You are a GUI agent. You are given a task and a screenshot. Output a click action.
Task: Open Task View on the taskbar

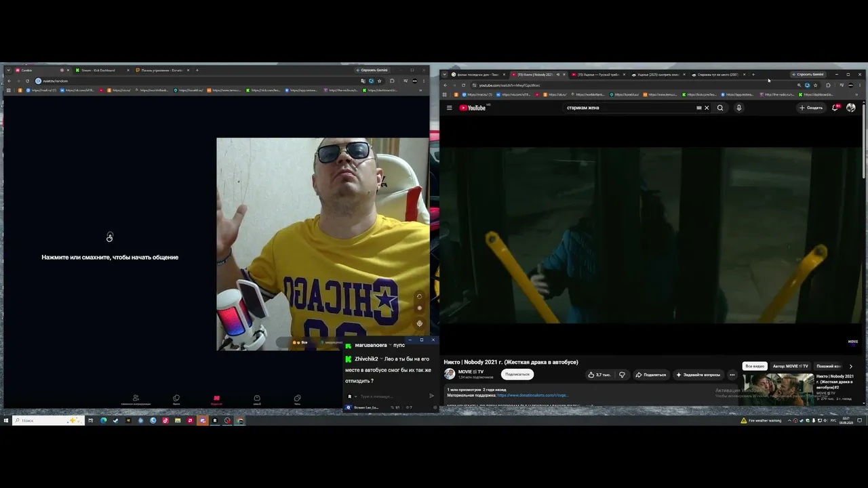click(x=91, y=421)
